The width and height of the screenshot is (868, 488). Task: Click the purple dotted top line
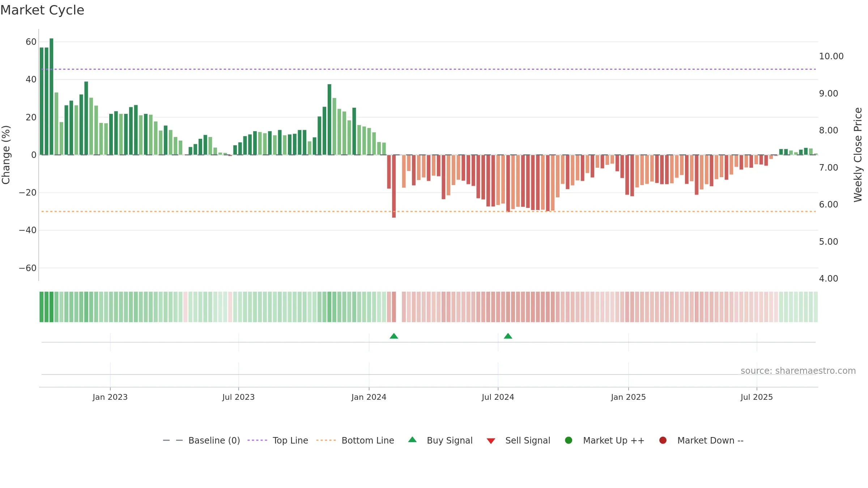(x=429, y=69)
